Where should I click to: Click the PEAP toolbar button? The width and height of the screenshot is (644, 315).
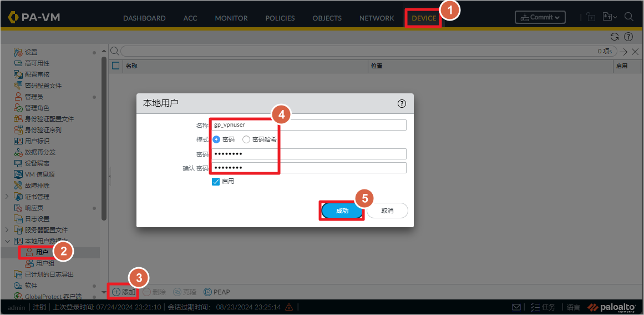tap(217, 292)
